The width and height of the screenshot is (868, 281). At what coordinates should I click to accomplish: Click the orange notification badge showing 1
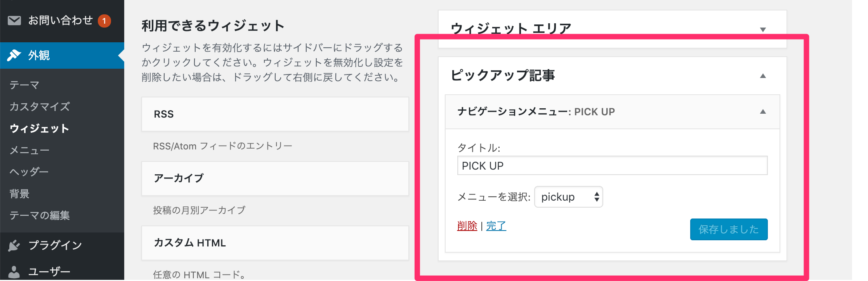104,21
